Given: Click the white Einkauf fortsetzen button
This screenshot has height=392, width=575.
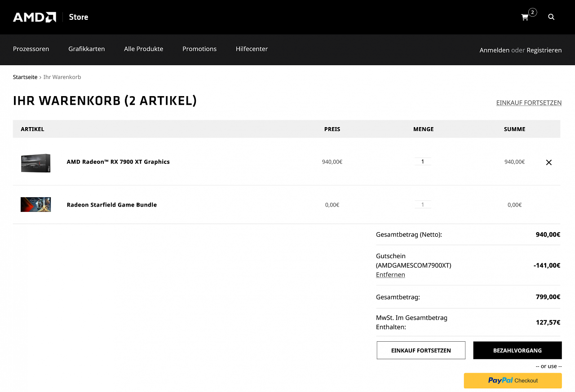Looking at the screenshot, I should pyautogui.click(x=421, y=350).
